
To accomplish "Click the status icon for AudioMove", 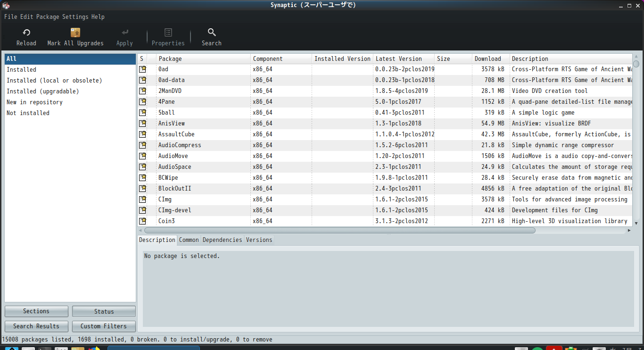I will pyautogui.click(x=142, y=156).
